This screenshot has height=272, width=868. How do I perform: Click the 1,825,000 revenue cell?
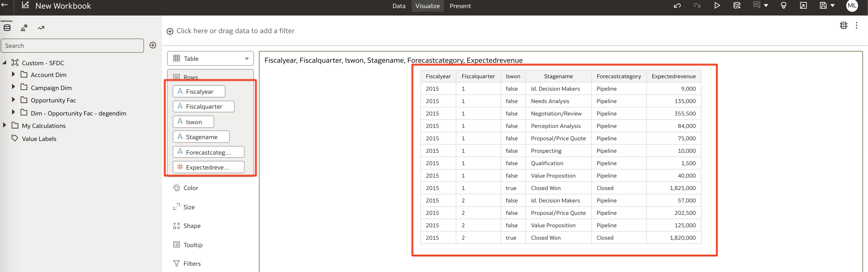(x=674, y=188)
